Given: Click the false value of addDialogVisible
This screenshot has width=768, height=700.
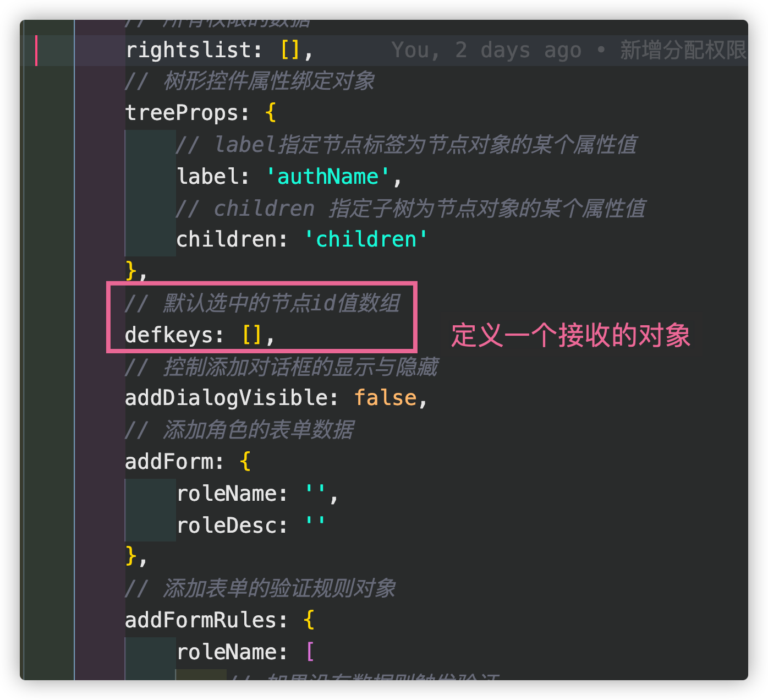Looking at the screenshot, I should pyautogui.click(x=385, y=398).
